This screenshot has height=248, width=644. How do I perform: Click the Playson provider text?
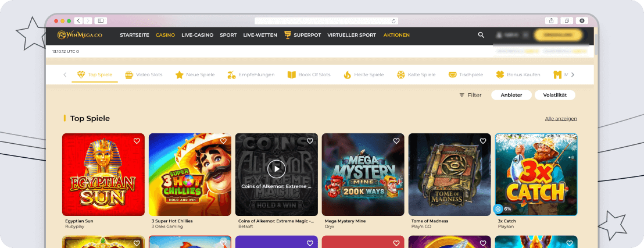click(506, 226)
